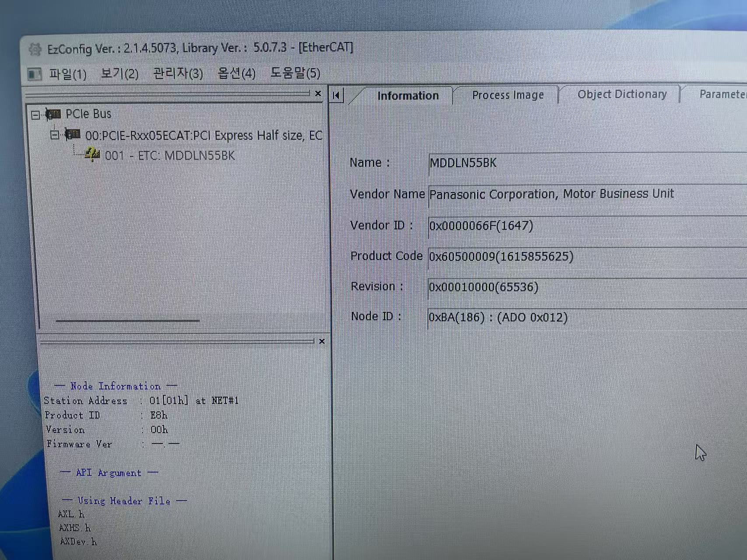The width and height of the screenshot is (747, 560).
Task: Click the Using Header File heading
Action: (124, 501)
